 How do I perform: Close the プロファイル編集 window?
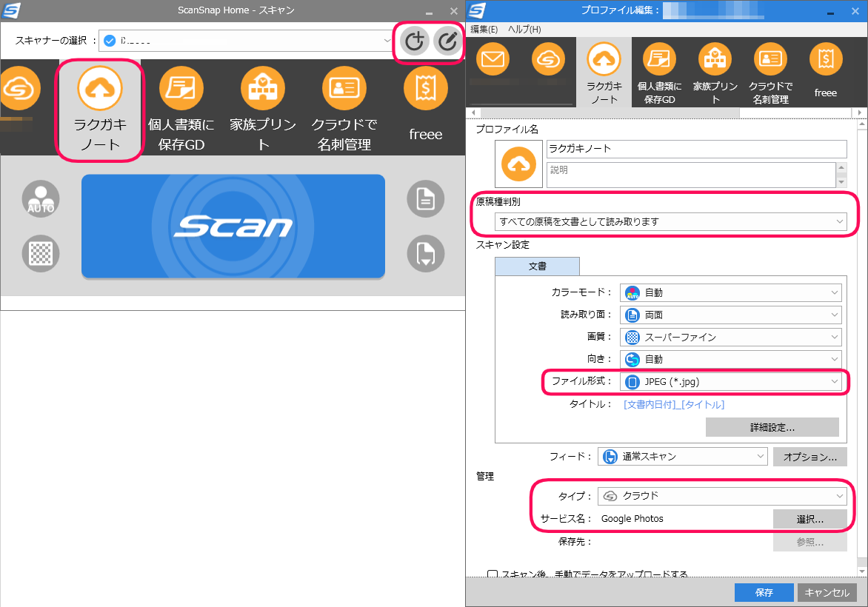[855, 11]
